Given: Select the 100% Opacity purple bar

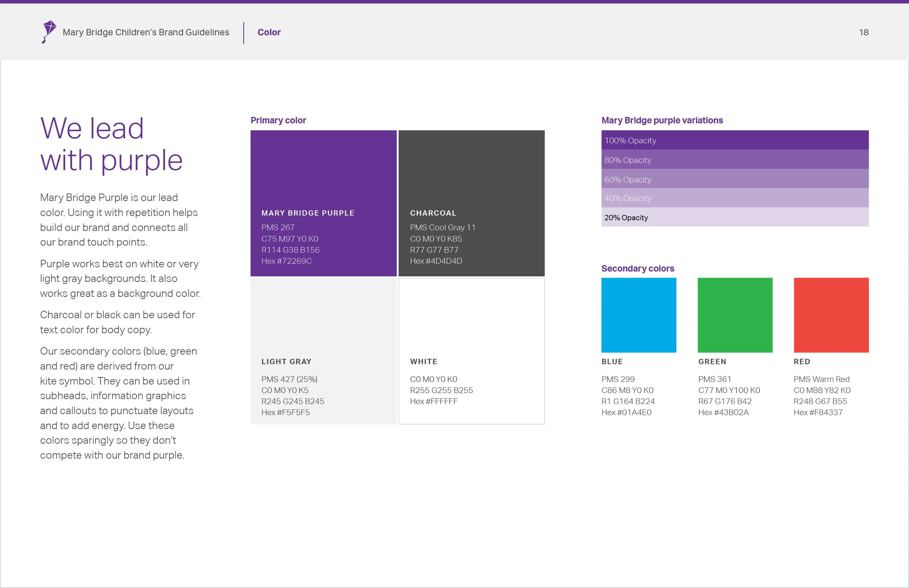Looking at the screenshot, I should [x=735, y=140].
